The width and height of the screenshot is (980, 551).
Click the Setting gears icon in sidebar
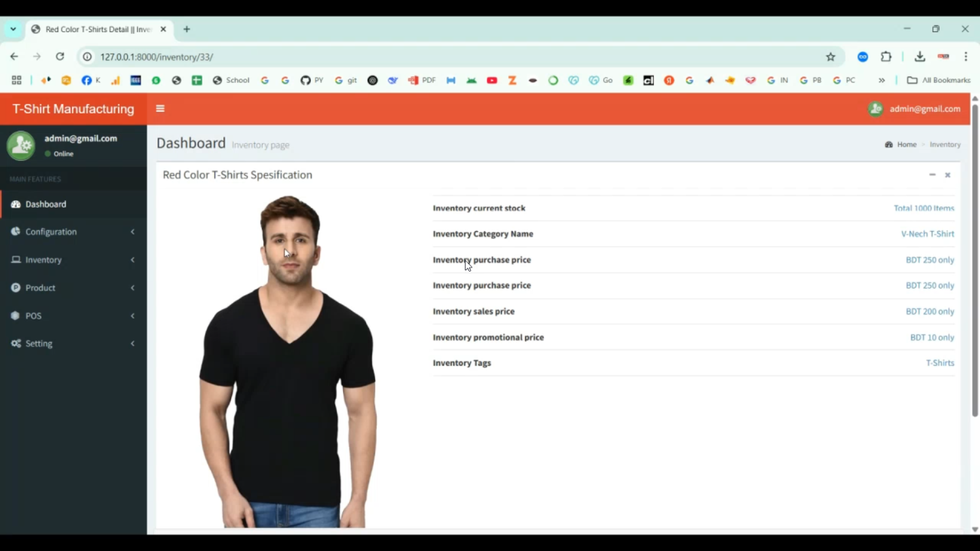[16, 343]
